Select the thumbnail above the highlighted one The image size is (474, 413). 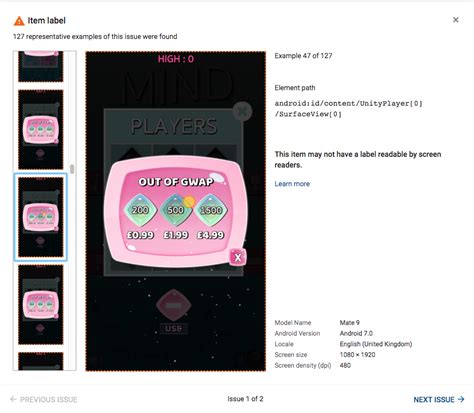pyautogui.click(x=41, y=129)
